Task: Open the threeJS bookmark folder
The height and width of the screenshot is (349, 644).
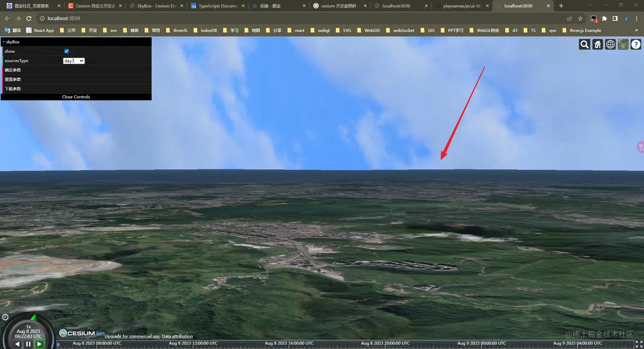Action: click(x=176, y=30)
